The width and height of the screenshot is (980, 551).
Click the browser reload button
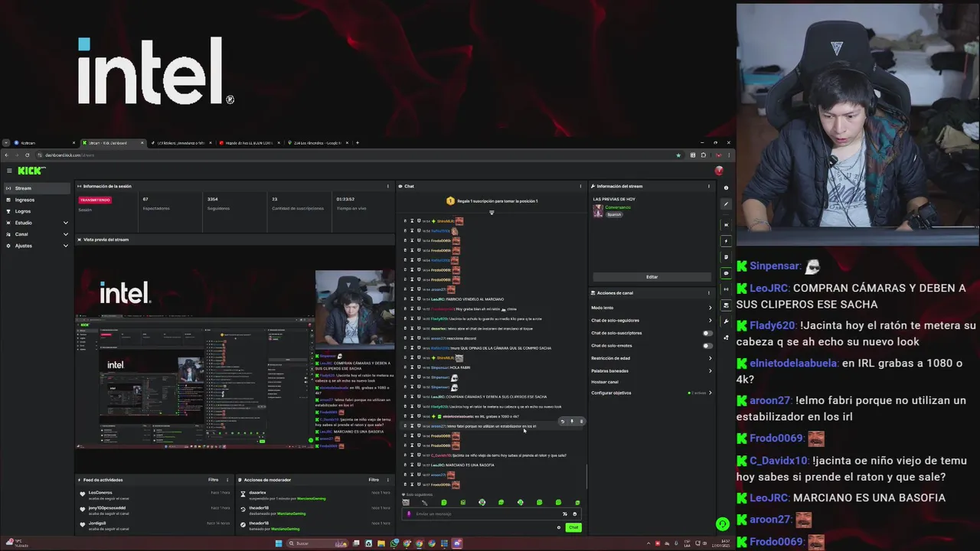coord(28,155)
